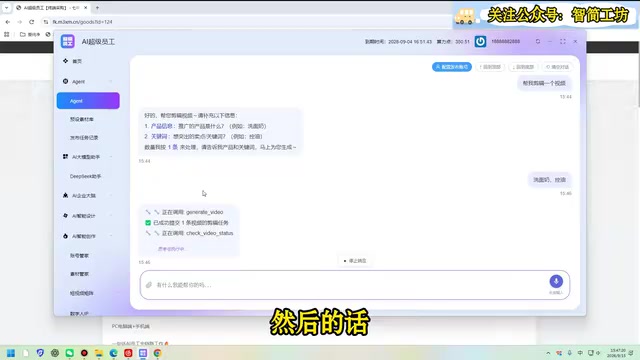Screen dimensions: 640x360
Task: Show hidden system tray icons chevron
Action: 548,353
